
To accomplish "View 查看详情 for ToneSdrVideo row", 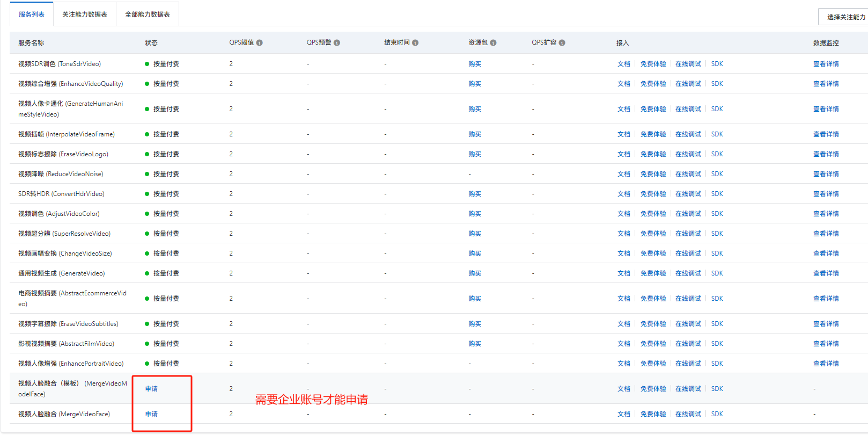I will pyautogui.click(x=826, y=64).
